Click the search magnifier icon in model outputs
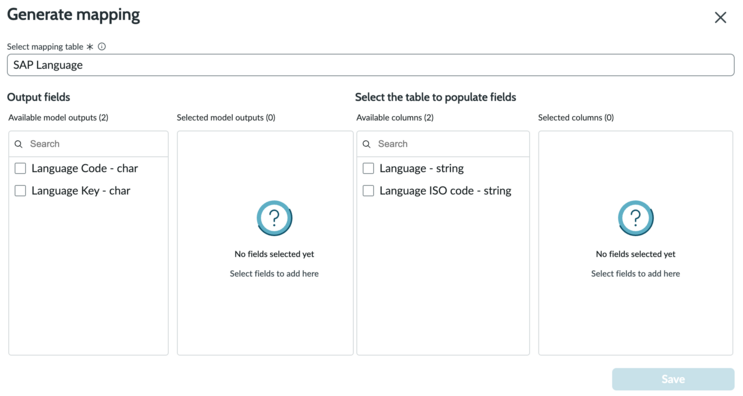 click(18, 144)
